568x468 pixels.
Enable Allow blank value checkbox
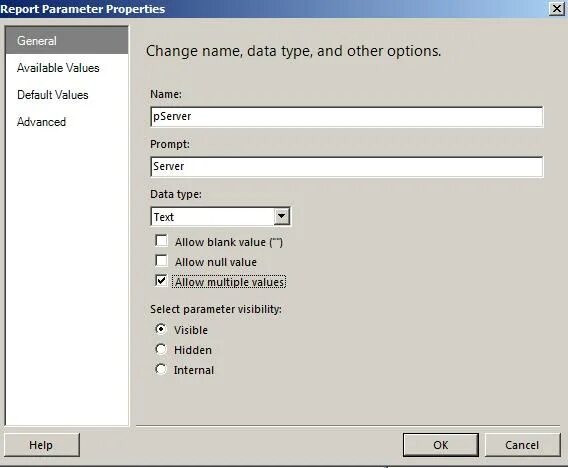[x=161, y=241]
